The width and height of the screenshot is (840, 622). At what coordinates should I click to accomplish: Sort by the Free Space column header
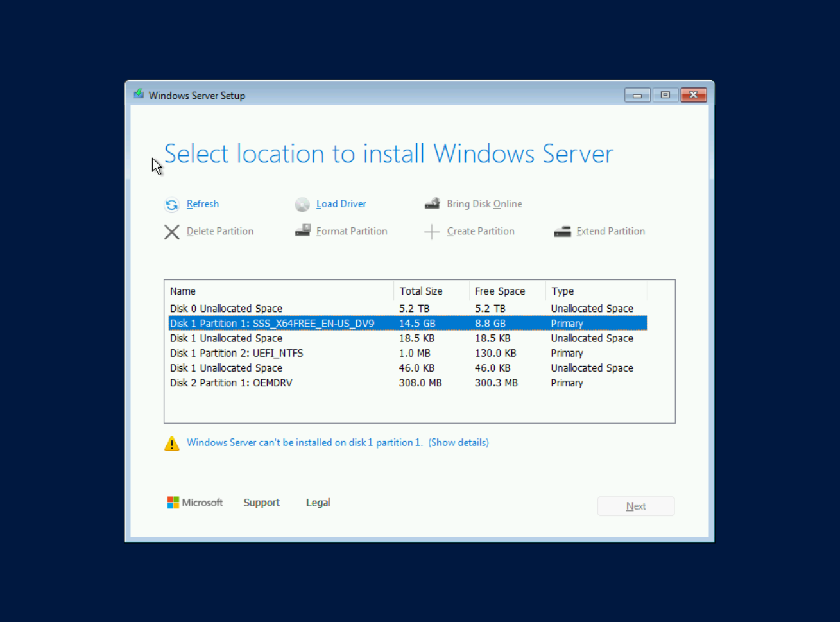(507, 291)
